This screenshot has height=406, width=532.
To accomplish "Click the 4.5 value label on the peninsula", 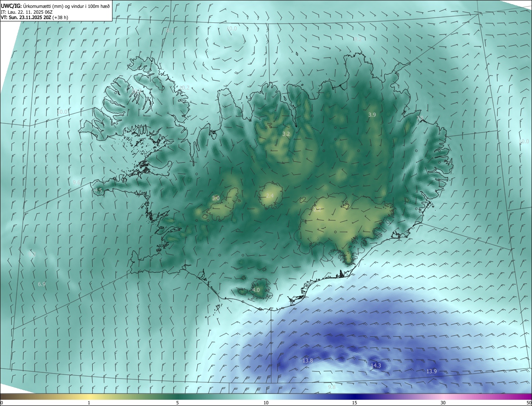I will coord(99,190).
